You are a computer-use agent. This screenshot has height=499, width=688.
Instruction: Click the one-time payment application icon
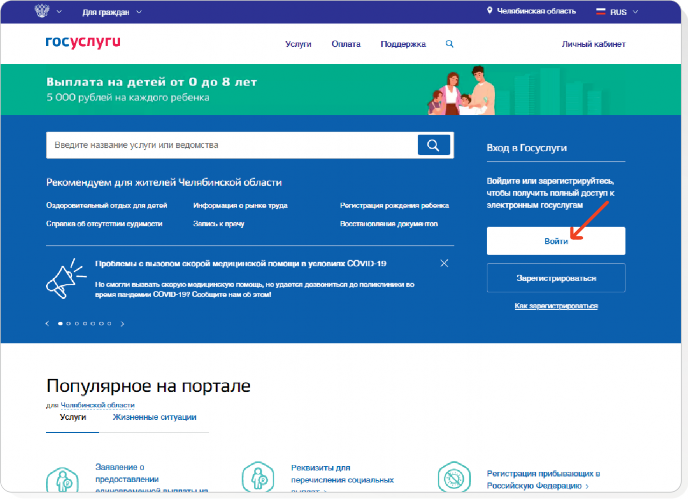click(62, 480)
